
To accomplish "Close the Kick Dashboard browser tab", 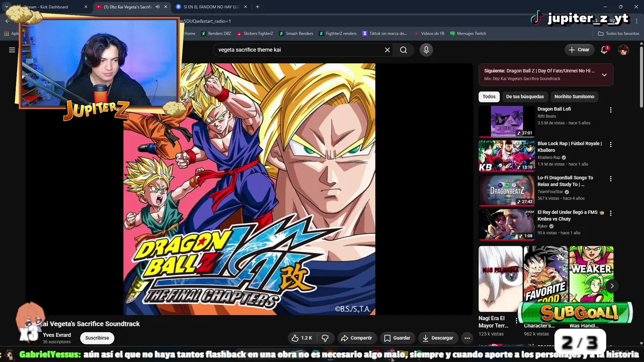I will pyautogui.click(x=86, y=7).
